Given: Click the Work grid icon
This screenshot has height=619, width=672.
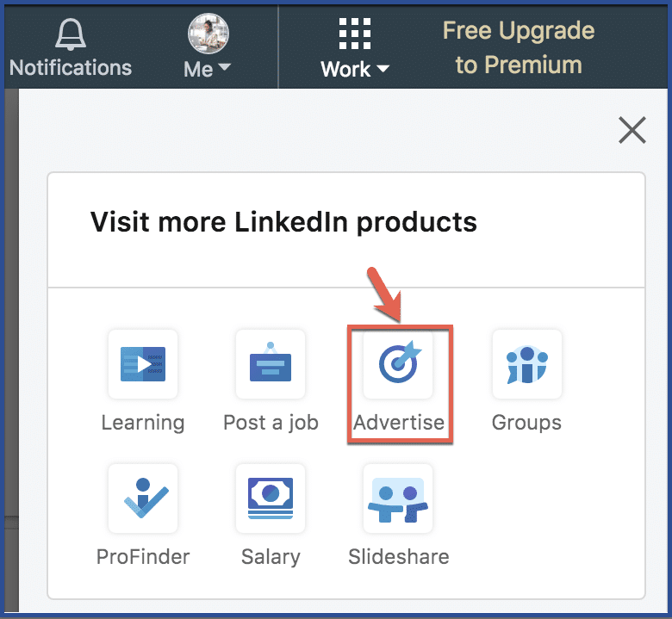Looking at the screenshot, I should coord(355,34).
